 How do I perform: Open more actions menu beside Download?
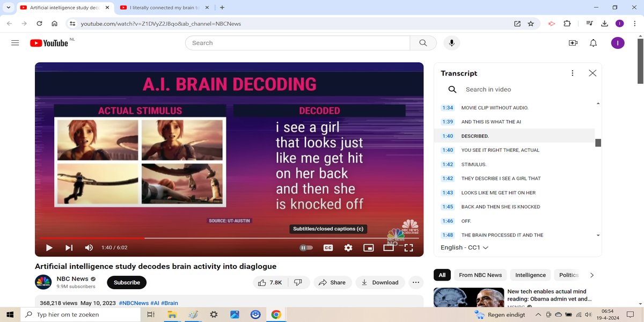(x=416, y=282)
